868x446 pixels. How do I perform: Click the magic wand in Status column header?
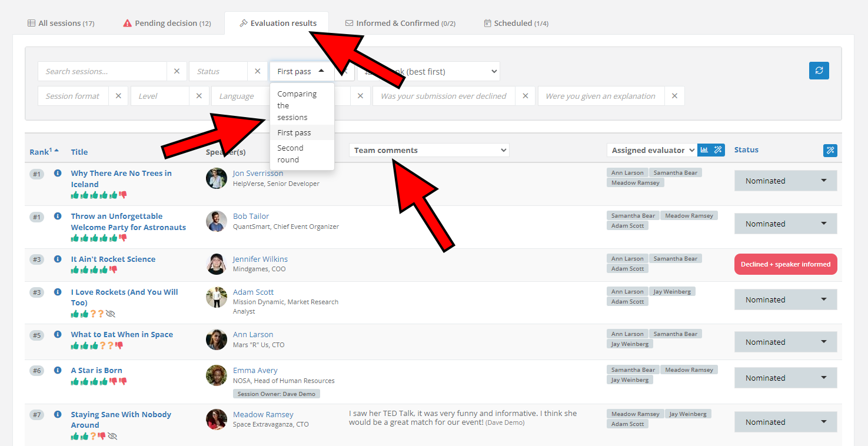point(830,151)
